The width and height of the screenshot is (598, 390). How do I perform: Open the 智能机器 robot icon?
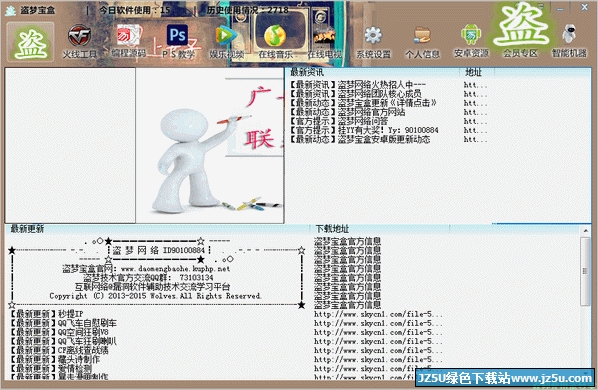pos(569,42)
